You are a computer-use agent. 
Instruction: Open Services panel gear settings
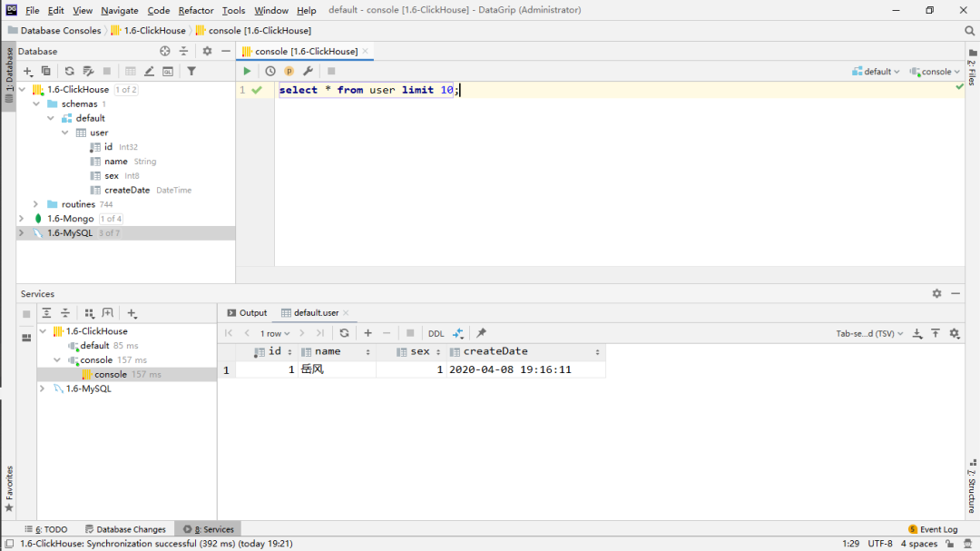pos(936,293)
